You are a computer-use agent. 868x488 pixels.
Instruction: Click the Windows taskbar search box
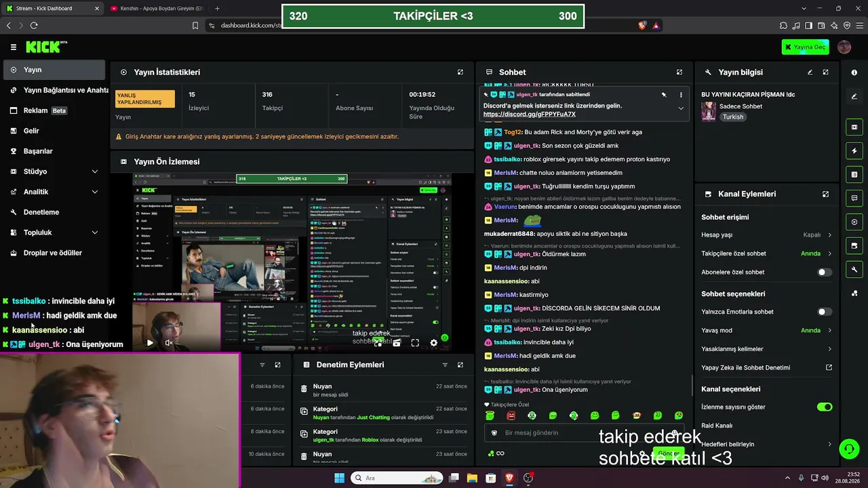397,478
